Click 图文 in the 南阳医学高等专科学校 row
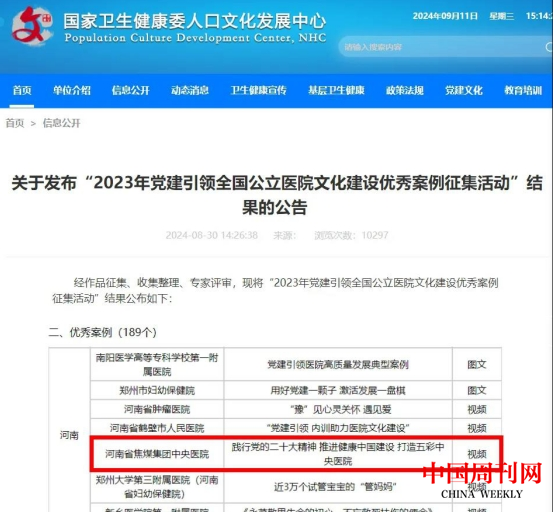Image resolution: width=553 pixels, height=512 pixels. tap(477, 365)
